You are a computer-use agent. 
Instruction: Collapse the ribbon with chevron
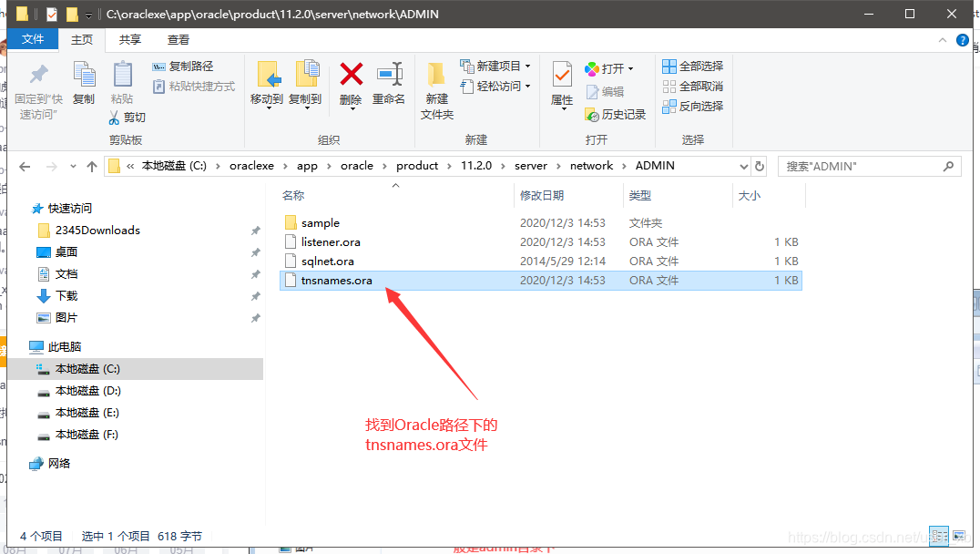pyautogui.click(x=943, y=40)
